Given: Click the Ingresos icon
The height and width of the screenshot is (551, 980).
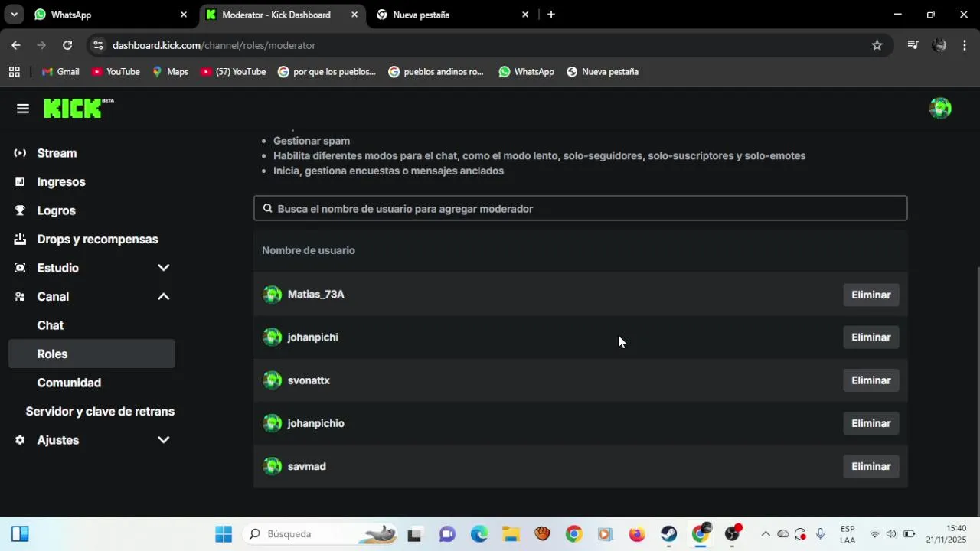Looking at the screenshot, I should click(x=20, y=181).
